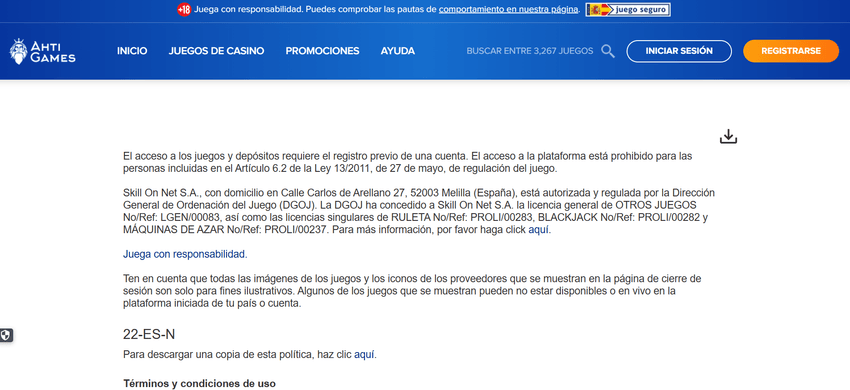
Task: Click the '22-ES-N' heading text
Action: click(149, 334)
